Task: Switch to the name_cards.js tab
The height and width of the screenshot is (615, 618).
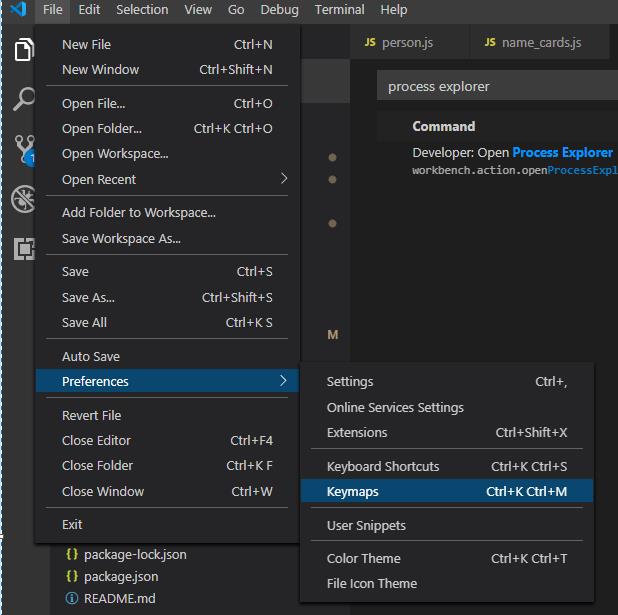Action: tap(539, 42)
